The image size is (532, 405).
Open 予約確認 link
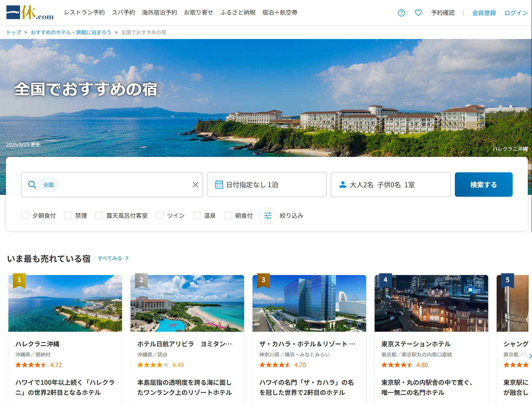pyautogui.click(x=443, y=13)
